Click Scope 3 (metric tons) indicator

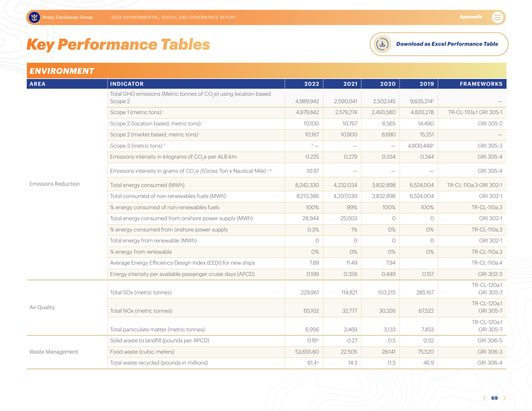point(137,146)
